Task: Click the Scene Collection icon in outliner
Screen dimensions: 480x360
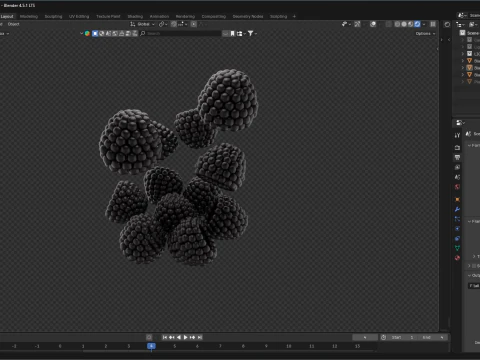Action: point(462,33)
